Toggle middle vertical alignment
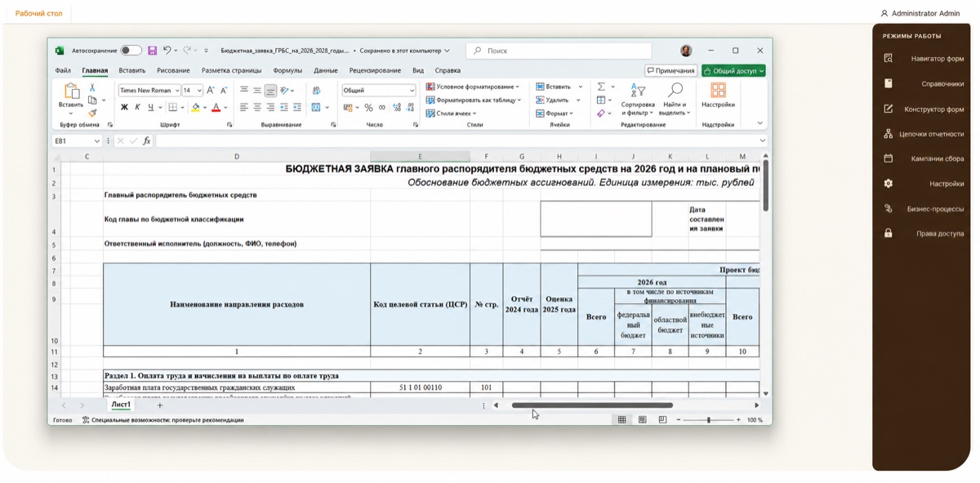Screen dimensions: 980x483 tap(256, 91)
